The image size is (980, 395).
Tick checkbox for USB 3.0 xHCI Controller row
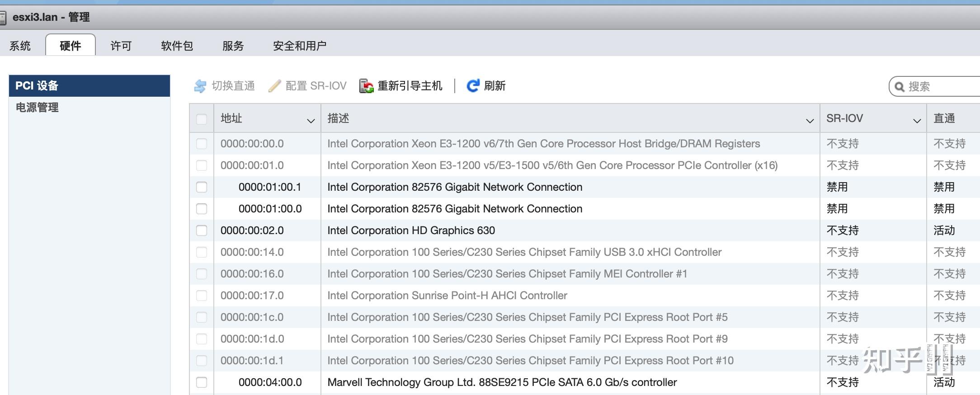(202, 252)
